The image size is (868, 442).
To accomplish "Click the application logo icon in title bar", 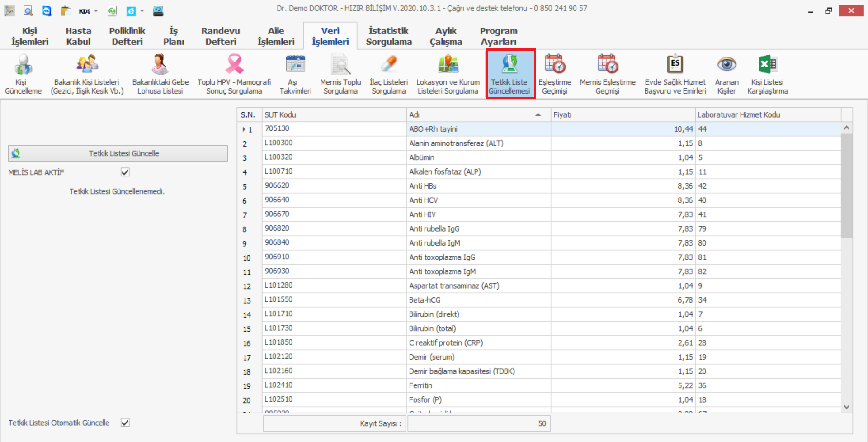I will point(9,11).
